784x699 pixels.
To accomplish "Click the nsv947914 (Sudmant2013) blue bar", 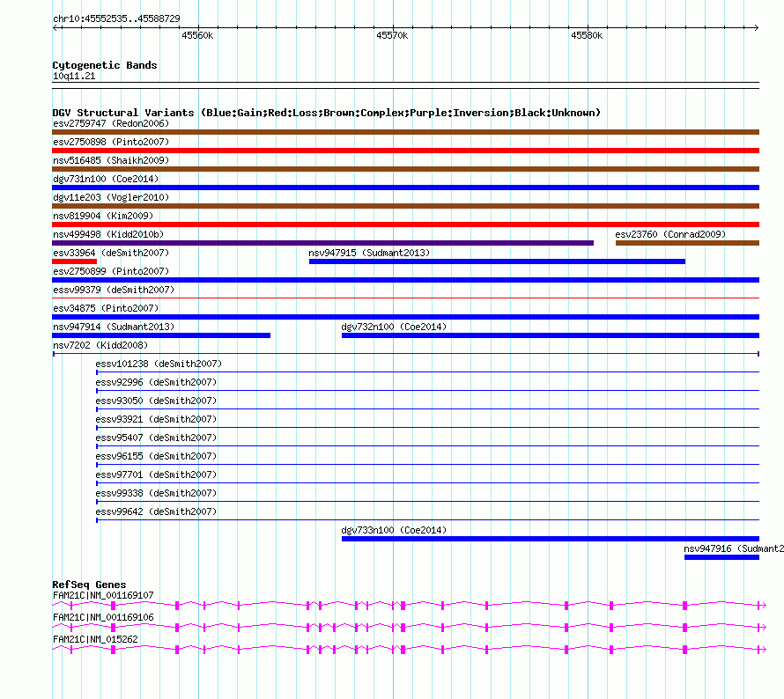I will tap(161, 335).
